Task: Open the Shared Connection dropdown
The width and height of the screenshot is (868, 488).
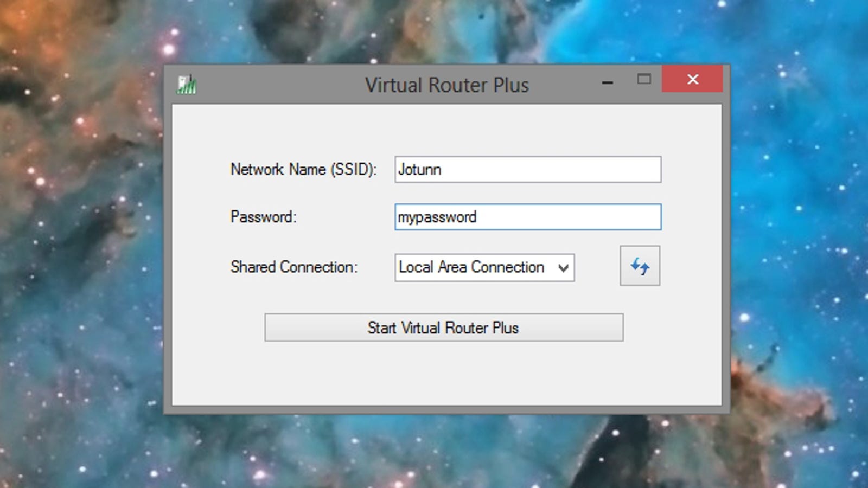Action: pyautogui.click(x=484, y=267)
